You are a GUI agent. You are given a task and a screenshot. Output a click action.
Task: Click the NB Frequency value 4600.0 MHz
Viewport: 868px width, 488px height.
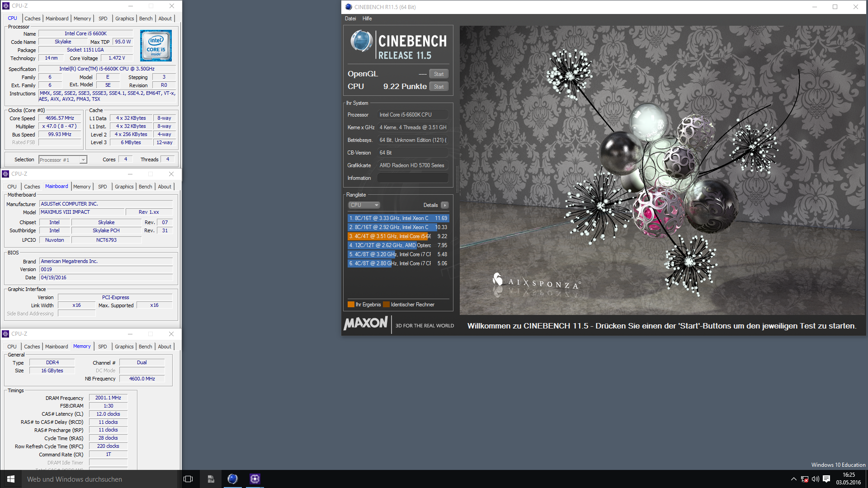(142, 379)
